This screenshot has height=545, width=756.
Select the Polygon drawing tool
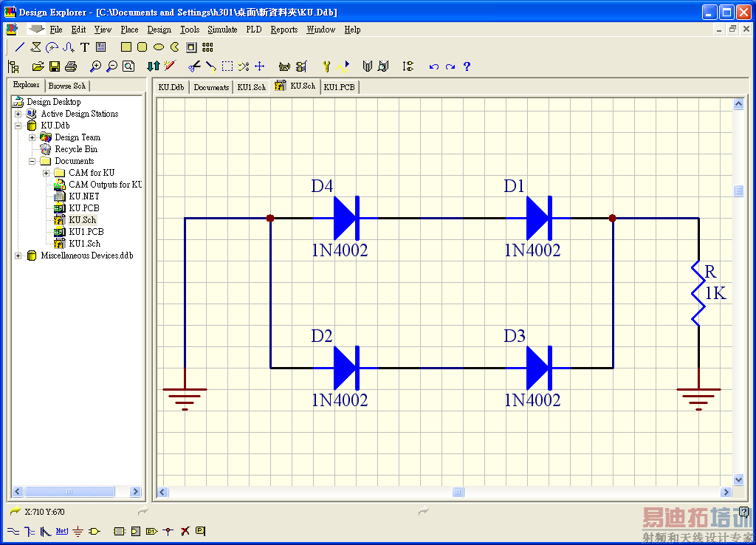(x=36, y=47)
